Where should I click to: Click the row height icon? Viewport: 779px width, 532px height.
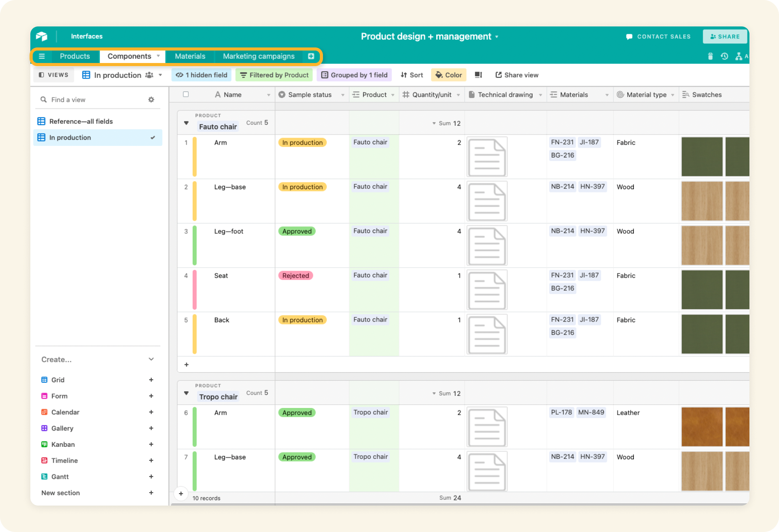click(478, 75)
